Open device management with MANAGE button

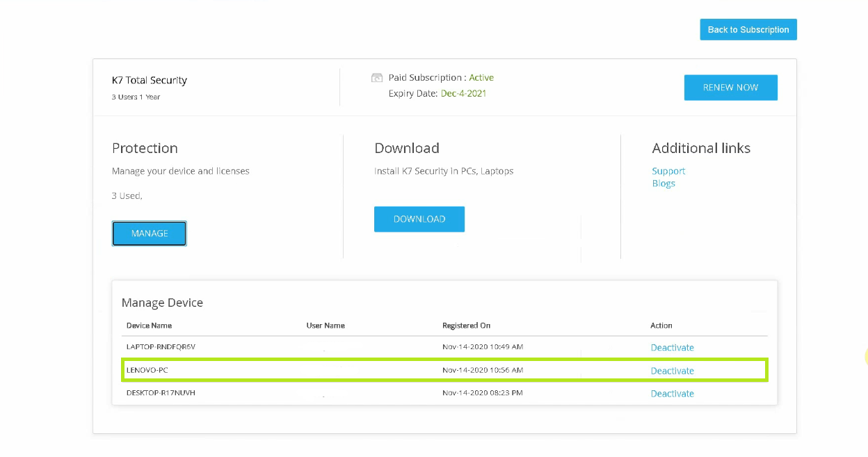[x=150, y=234]
